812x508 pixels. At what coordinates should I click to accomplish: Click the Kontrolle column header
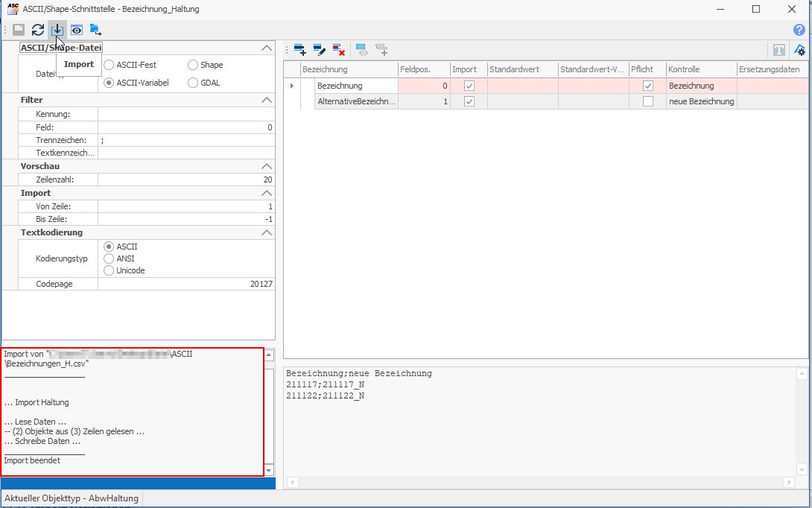700,69
